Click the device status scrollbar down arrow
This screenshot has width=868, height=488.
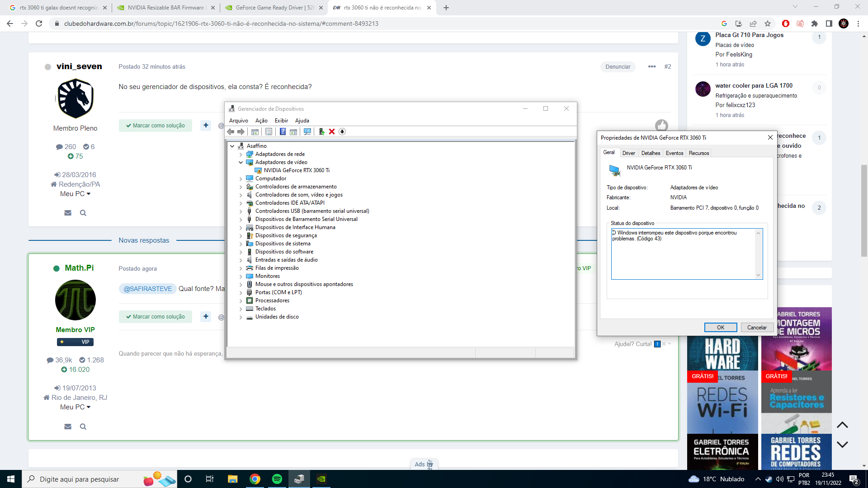(x=759, y=275)
